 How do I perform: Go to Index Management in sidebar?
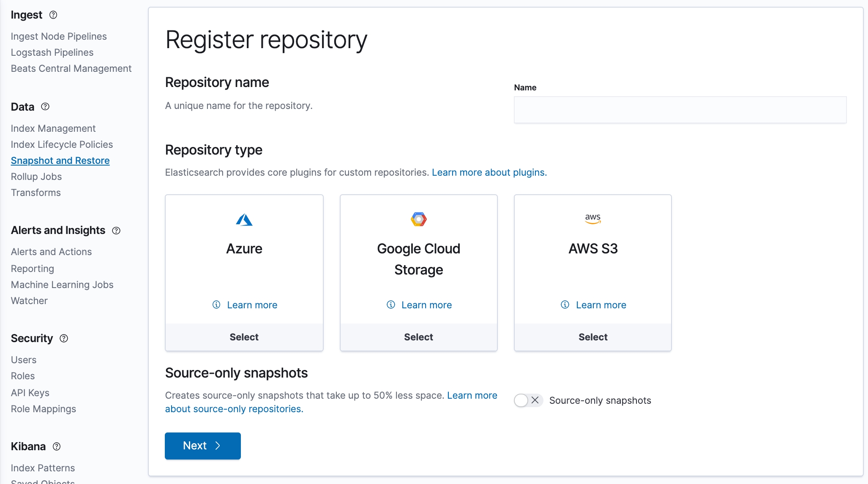[x=53, y=128]
